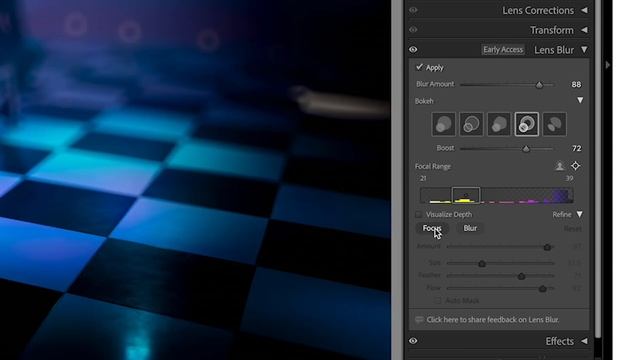640x360 pixels.
Task: Click the Size brush slider handle
Action: pyautogui.click(x=482, y=264)
